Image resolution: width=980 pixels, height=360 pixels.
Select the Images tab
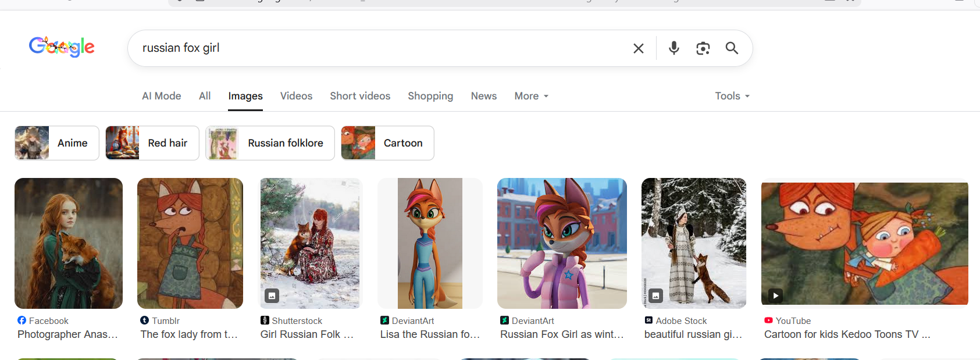pos(245,96)
